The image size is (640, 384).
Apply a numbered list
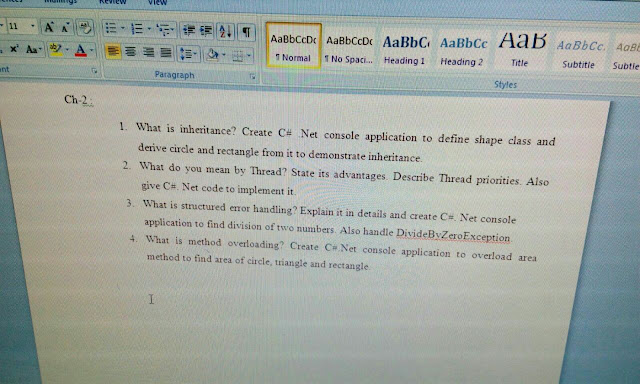click(x=137, y=29)
